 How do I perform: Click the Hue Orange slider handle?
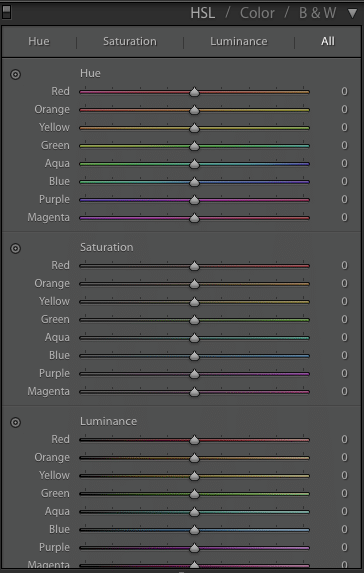point(194,110)
